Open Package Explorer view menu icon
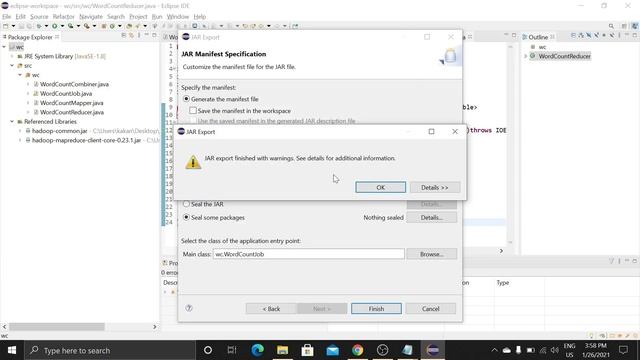The image size is (640, 360). [x=139, y=36]
